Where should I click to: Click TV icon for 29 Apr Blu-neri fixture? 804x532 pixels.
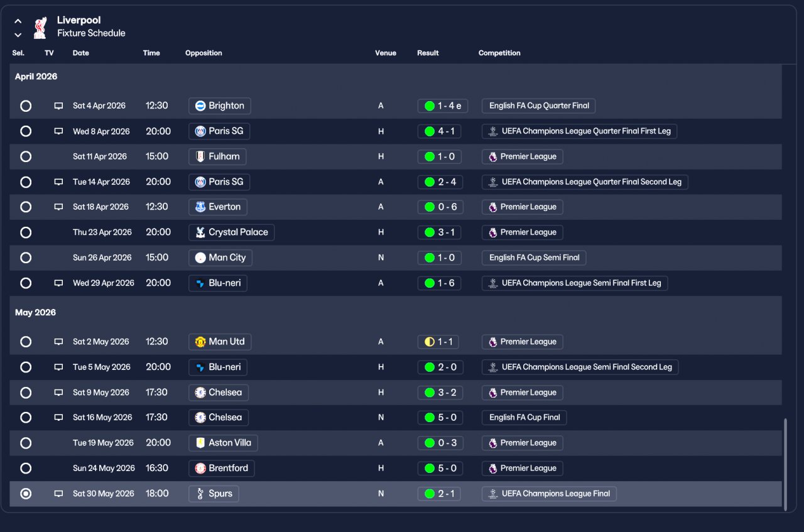[x=58, y=283]
